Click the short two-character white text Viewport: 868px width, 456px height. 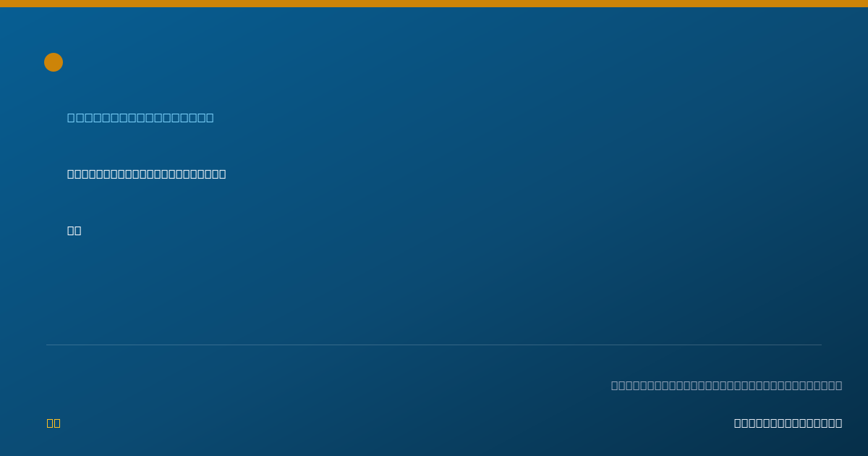(x=75, y=230)
